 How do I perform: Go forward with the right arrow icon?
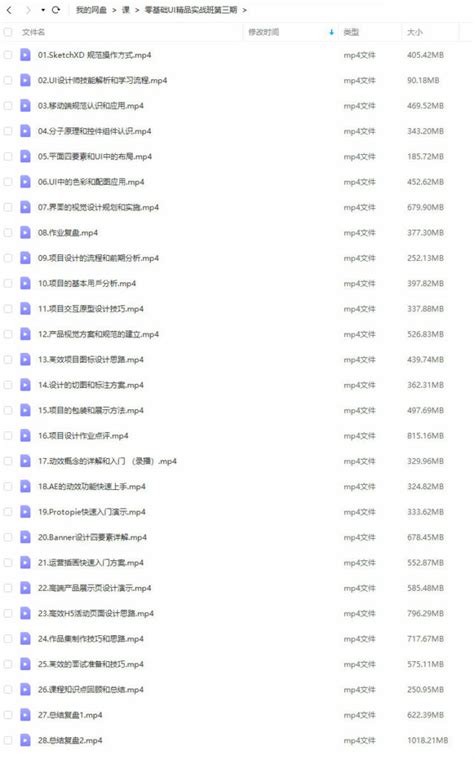point(28,10)
